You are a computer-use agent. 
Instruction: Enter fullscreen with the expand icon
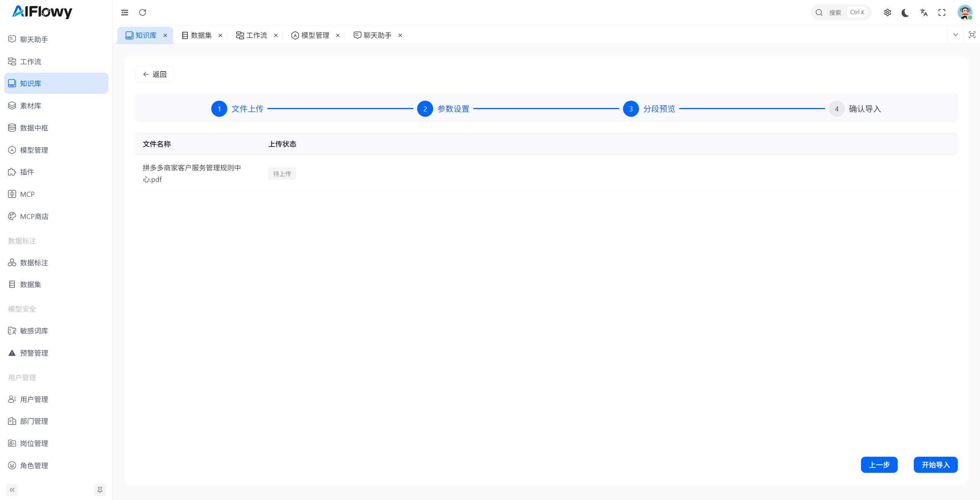942,13
